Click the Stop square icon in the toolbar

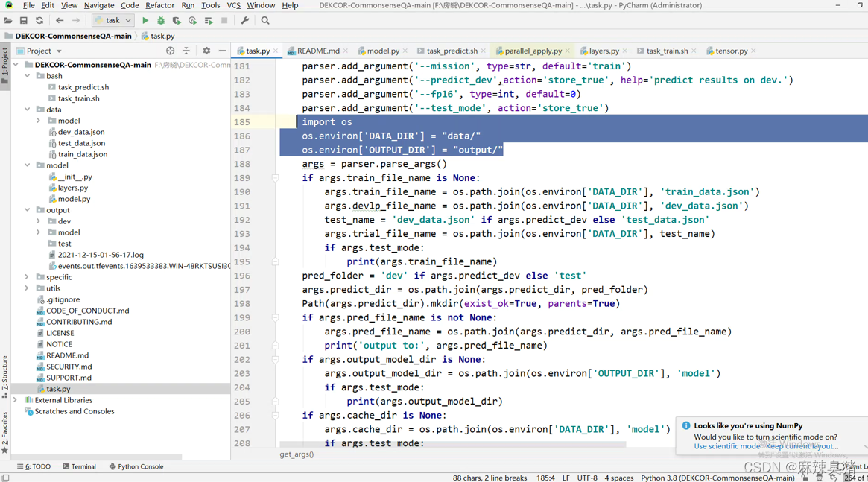pos(224,20)
